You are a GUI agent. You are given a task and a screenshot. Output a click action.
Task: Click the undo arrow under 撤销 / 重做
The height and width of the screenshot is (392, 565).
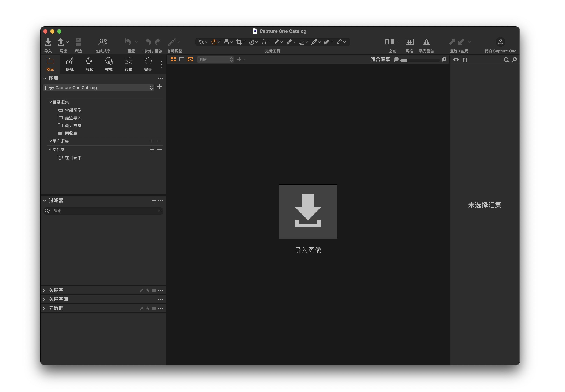(148, 42)
